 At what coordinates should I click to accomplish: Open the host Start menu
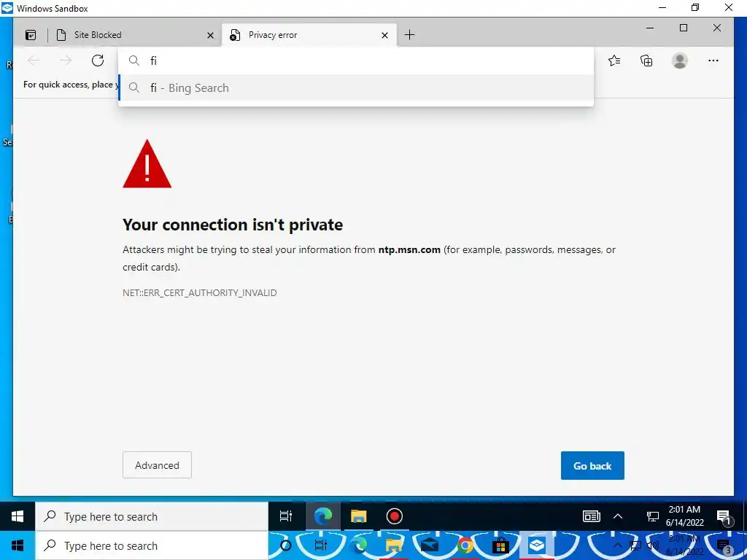coord(18,545)
